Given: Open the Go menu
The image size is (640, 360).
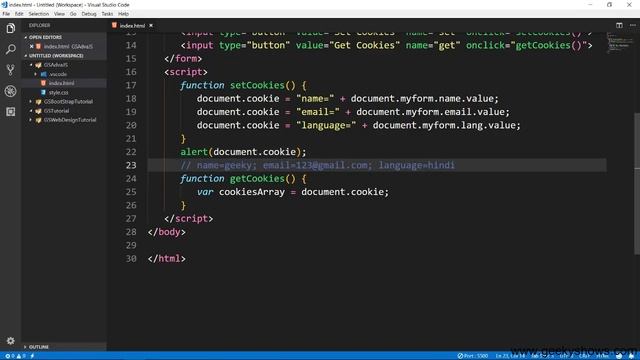Looking at the screenshot, I should point(73,14).
